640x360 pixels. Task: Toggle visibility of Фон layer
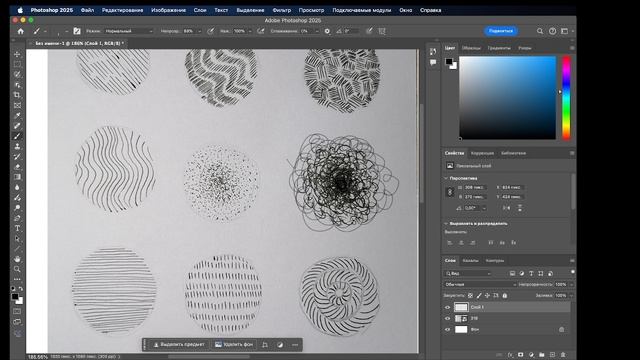click(447, 329)
